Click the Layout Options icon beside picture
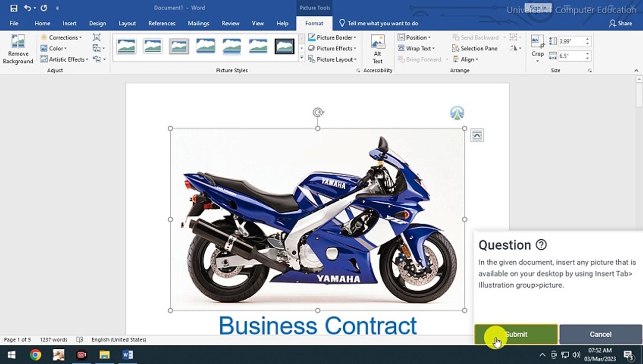Screen dimensions: 643x364 (x=477, y=135)
